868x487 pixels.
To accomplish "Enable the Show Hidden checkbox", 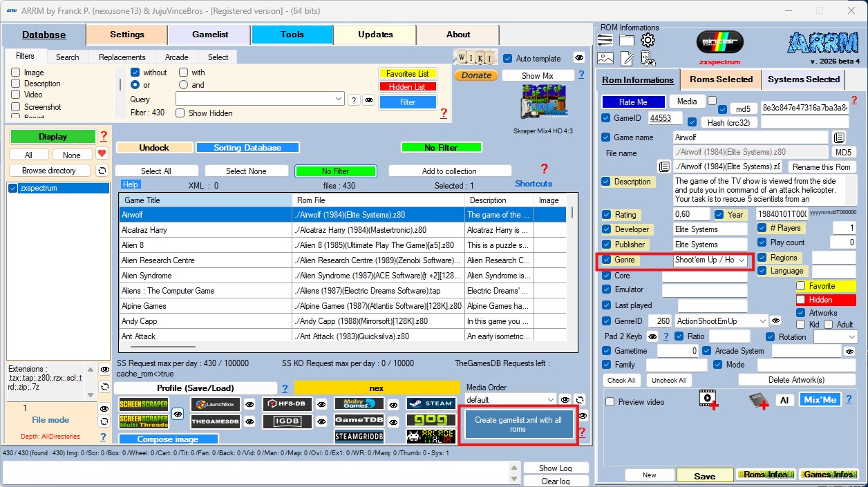I will (x=182, y=113).
